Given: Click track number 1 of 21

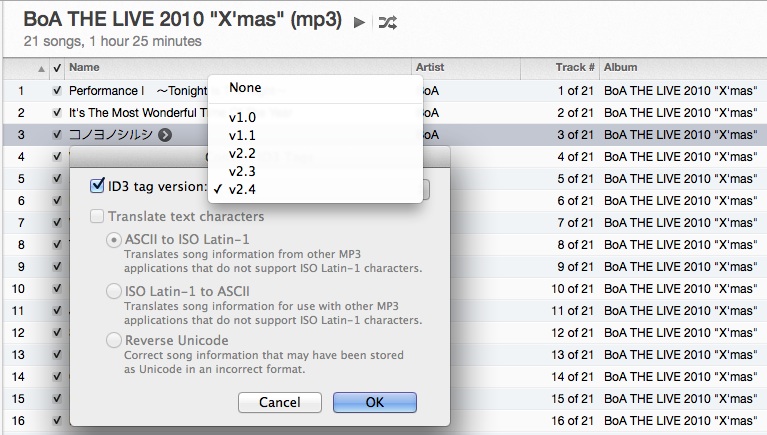Looking at the screenshot, I should pyautogui.click(x=575, y=91).
